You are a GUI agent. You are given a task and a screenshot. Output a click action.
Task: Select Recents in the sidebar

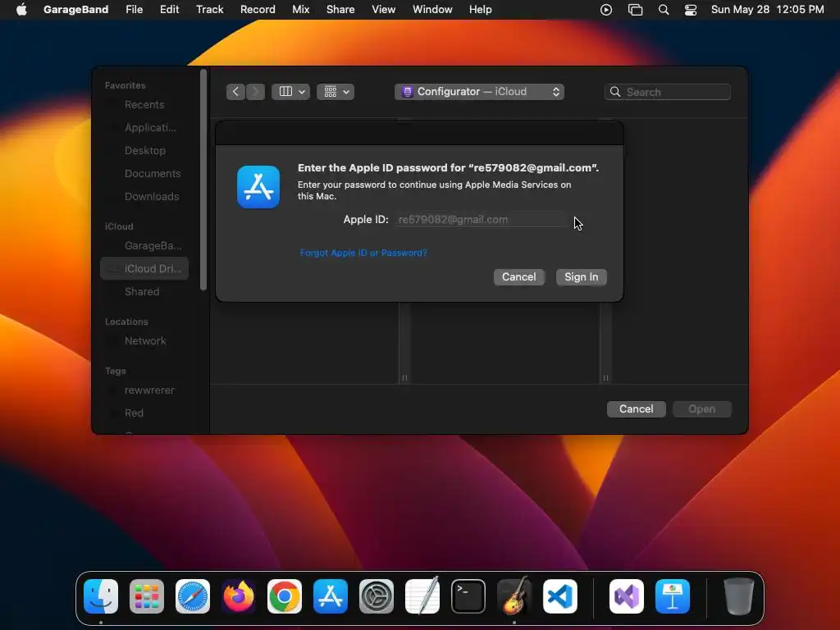coord(144,104)
